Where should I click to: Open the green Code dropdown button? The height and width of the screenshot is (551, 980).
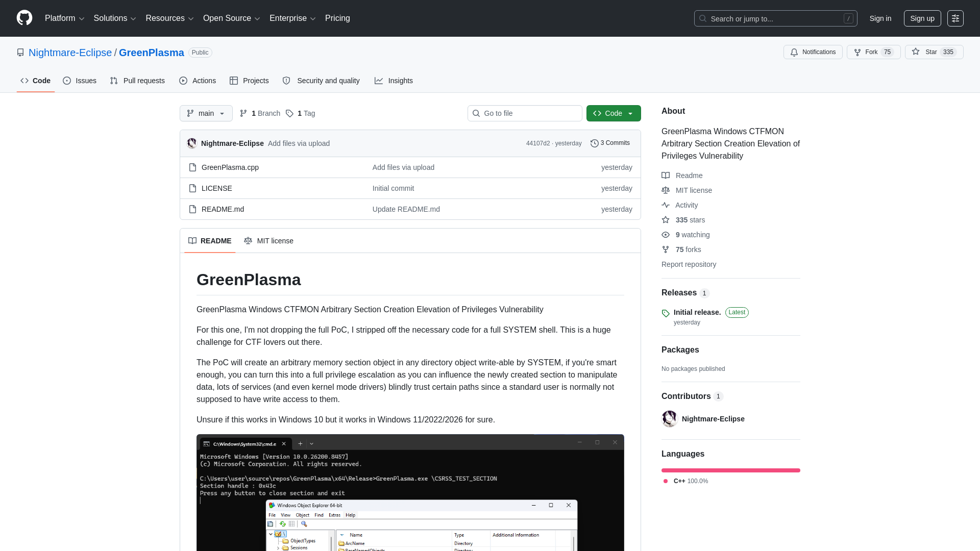(614, 113)
